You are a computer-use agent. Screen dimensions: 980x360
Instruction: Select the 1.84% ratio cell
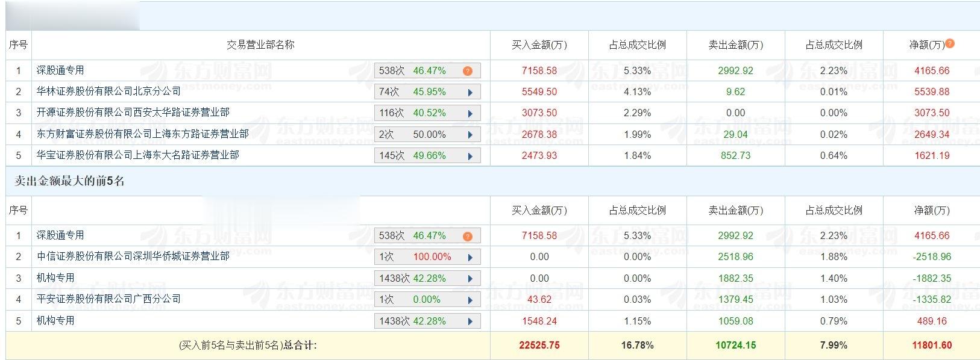(638, 155)
